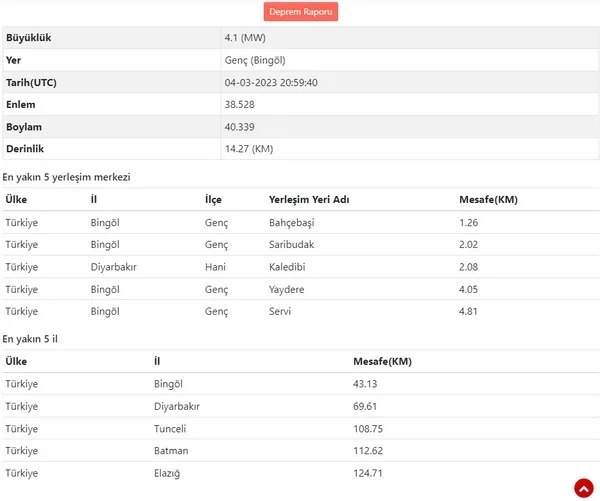Click the red scroll-to-top arrow icon

pos(583,487)
